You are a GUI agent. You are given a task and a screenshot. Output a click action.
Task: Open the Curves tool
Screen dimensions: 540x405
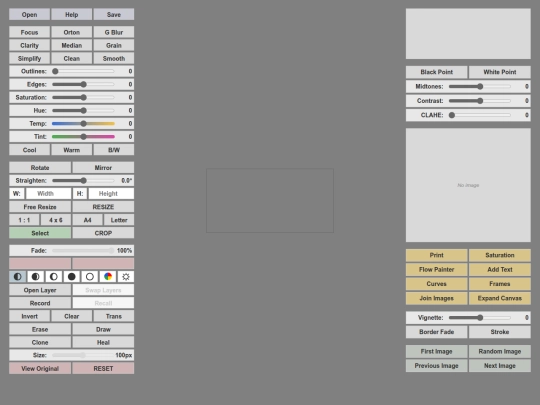[436, 284]
